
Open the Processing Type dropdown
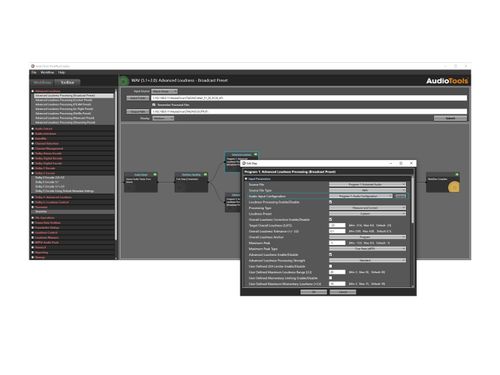coord(368,208)
